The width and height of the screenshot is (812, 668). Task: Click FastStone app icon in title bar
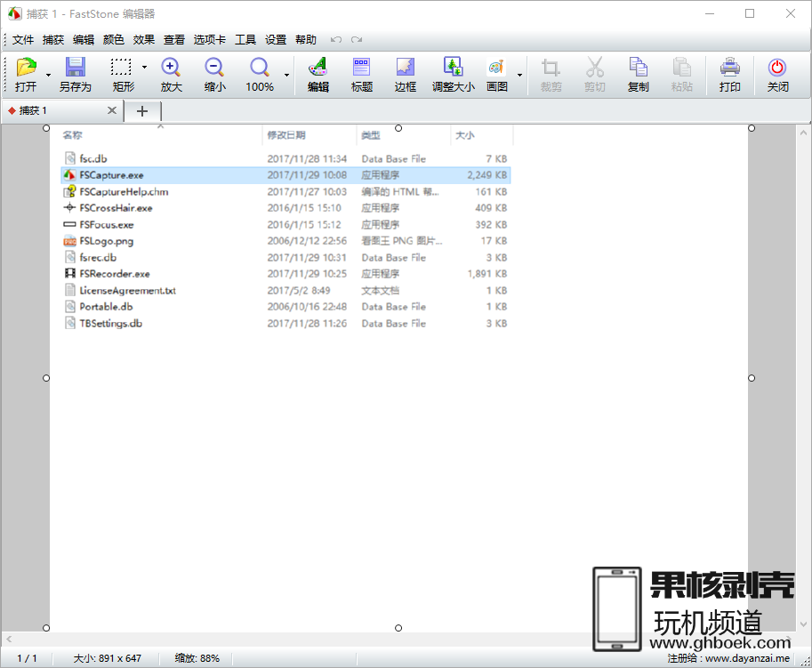click(x=14, y=13)
